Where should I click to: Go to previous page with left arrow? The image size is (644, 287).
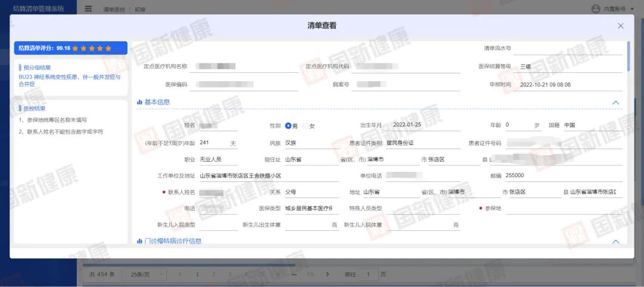180,274
